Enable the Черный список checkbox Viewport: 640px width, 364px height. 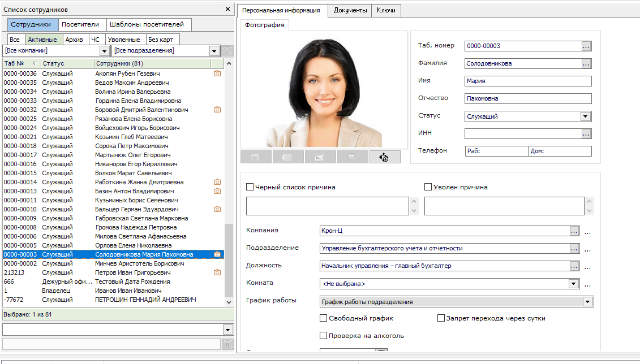[250, 187]
